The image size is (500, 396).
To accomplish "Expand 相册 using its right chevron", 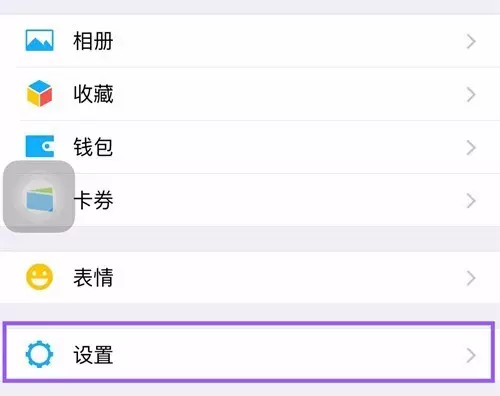I will (471, 42).
